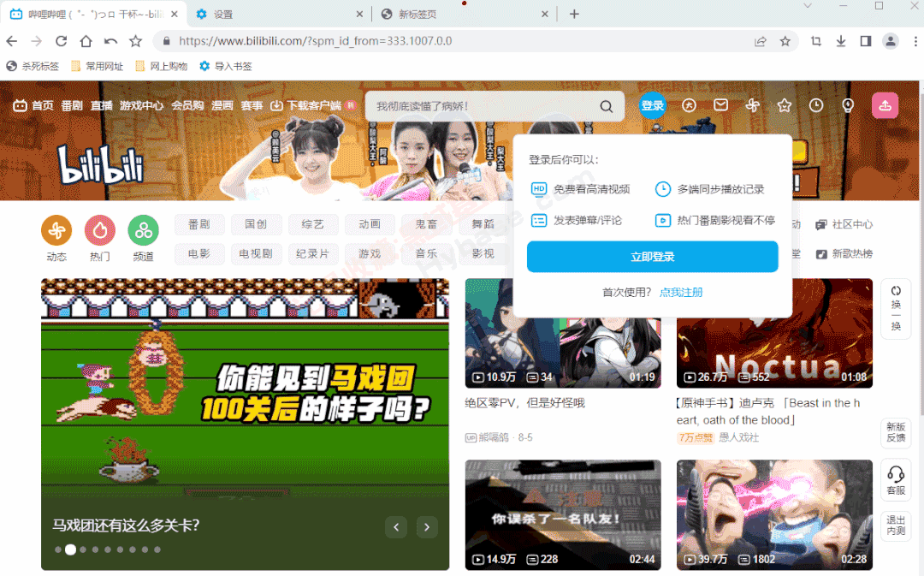Open the creator center lightbulb icon
Screen dimensions: 924x576
pos(848,105)
